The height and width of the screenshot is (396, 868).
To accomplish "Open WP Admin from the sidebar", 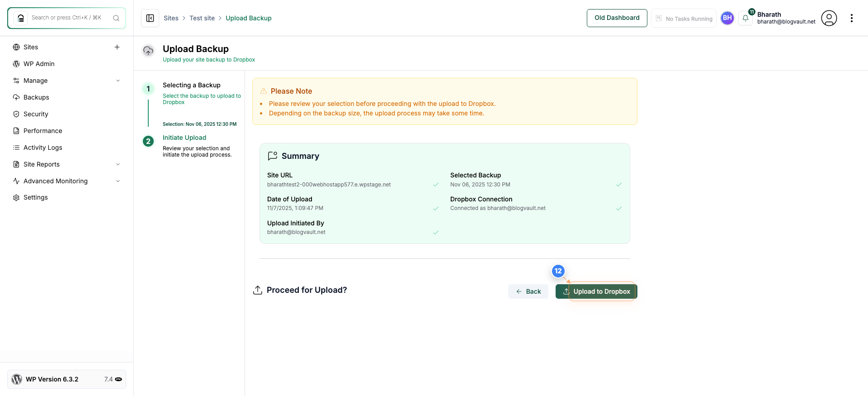I will click(39, 64).
